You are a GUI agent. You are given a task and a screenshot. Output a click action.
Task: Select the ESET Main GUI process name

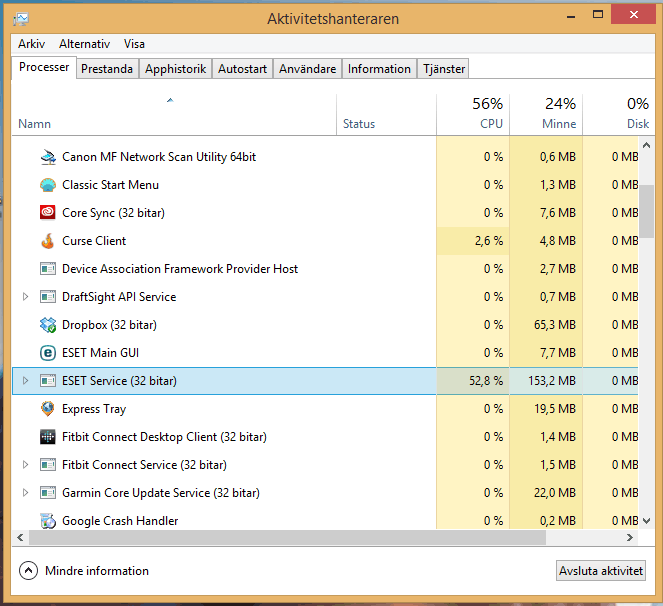100,353
